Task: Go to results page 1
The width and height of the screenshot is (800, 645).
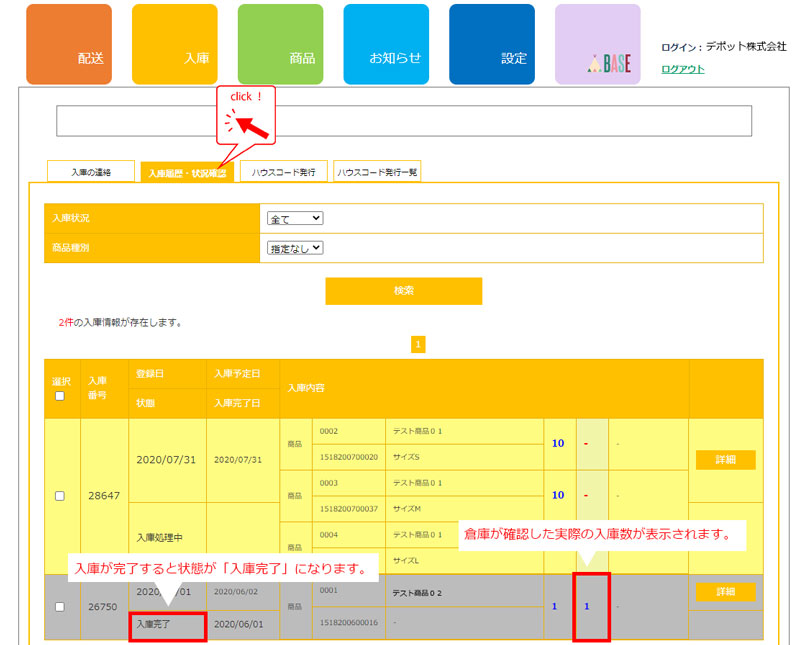Action: [x=418, y=344]
